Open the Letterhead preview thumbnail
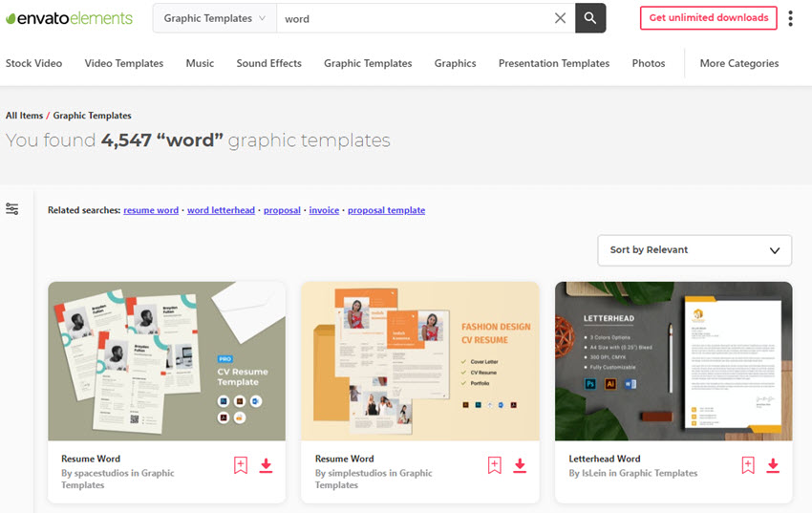Viewport: 812px width, 513px height. pos(673,361)
